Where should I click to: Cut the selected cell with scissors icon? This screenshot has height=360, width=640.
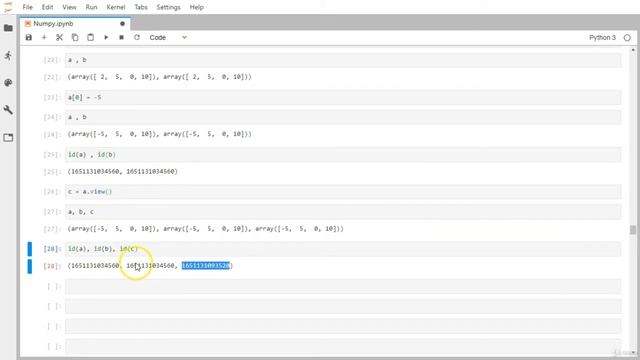pos(60,38)
